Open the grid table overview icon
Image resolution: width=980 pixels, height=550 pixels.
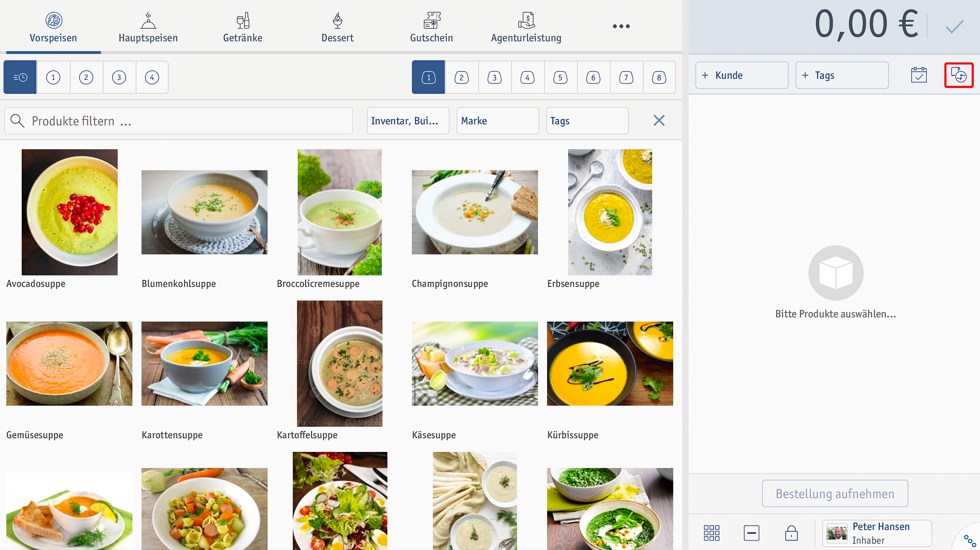pyautogui.click(x=711, y=533)
